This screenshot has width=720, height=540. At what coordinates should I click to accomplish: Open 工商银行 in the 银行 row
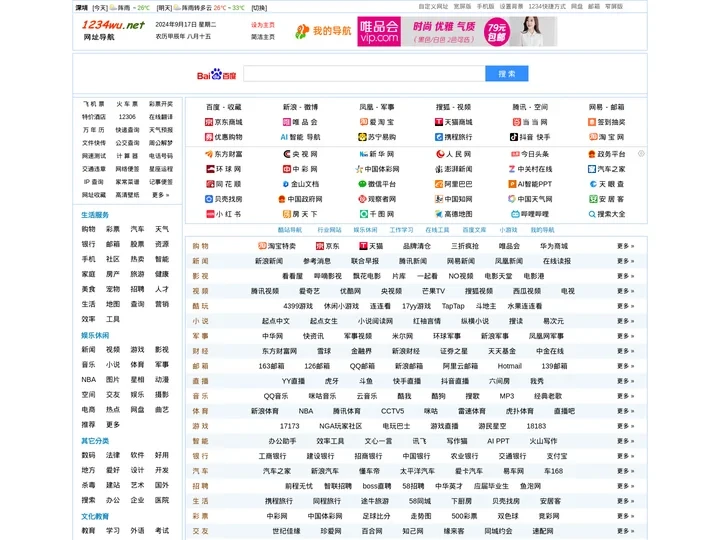tap(272, 456)
